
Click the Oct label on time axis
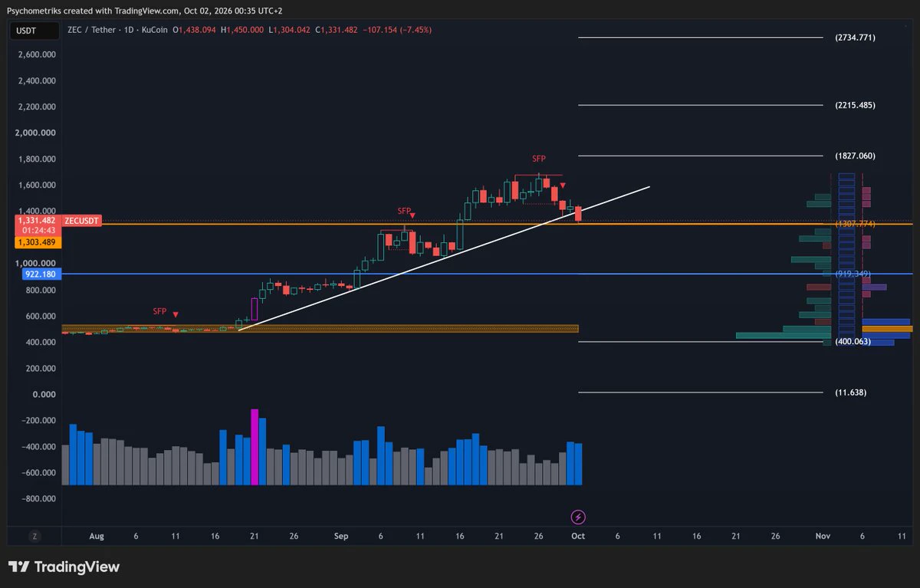pos(578,537)
